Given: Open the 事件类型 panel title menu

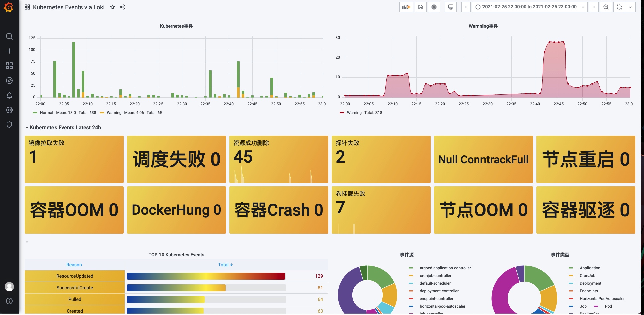Looking at the screenshot, I should click(560, 255).
